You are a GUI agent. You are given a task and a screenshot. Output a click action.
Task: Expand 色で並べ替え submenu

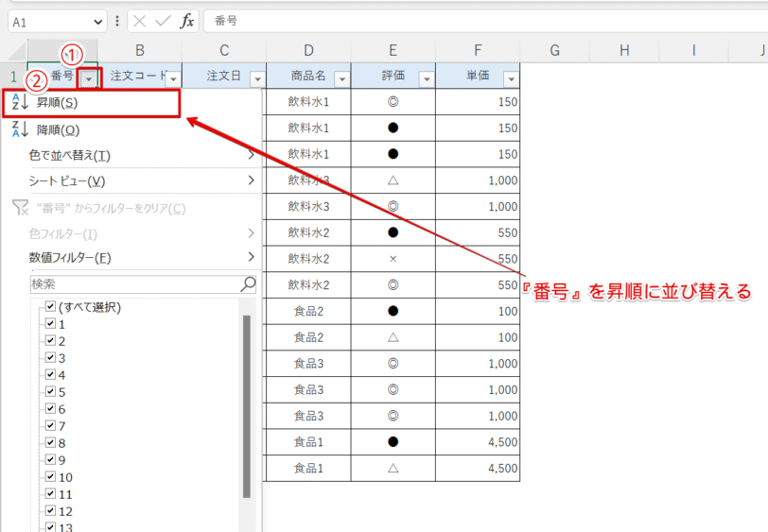coord(252,155)
